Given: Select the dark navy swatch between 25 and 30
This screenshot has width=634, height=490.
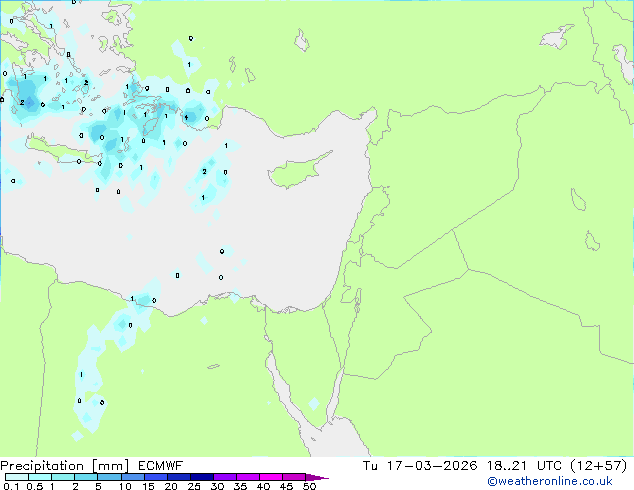Looking at the screenshot, I should click(x=202, y=477).
